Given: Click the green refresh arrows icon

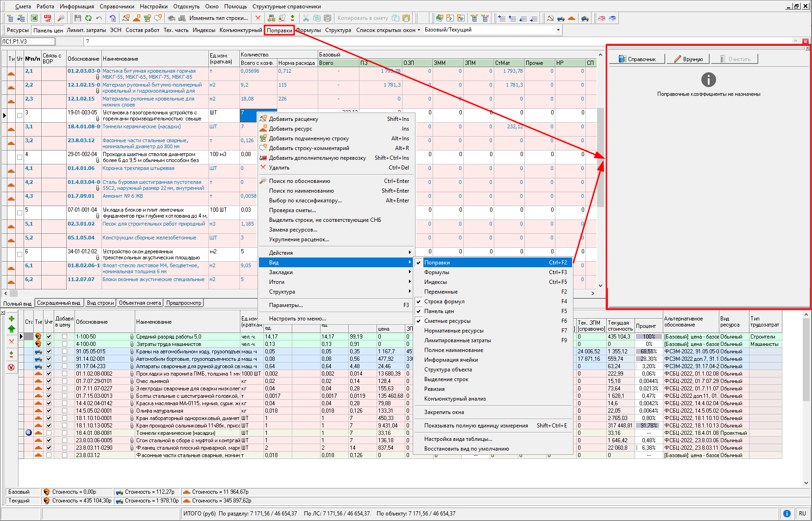Looking at the screenshot, I should point(88,18).
